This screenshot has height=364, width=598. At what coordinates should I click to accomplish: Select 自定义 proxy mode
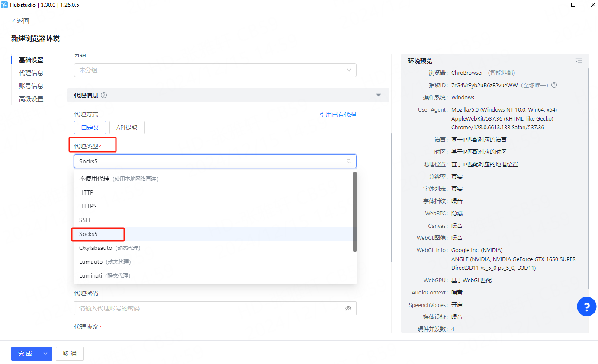click(90, 128)
